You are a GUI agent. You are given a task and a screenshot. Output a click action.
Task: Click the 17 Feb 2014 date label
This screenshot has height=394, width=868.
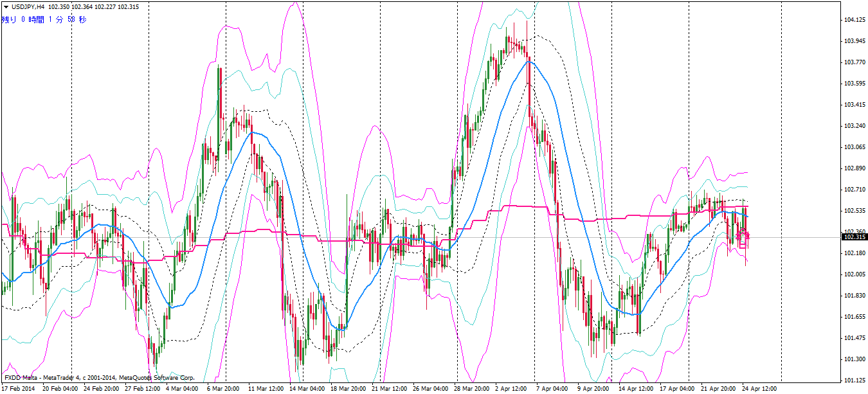coord(19,389)
